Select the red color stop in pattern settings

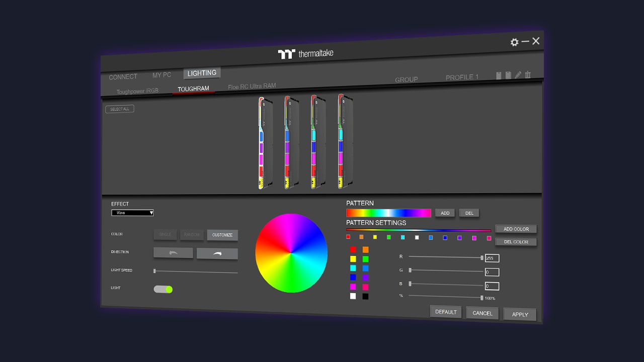(x=348, y=237)
